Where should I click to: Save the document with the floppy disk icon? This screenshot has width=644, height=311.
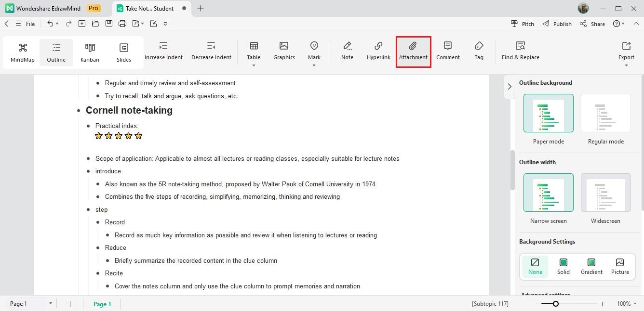[109, 24]
